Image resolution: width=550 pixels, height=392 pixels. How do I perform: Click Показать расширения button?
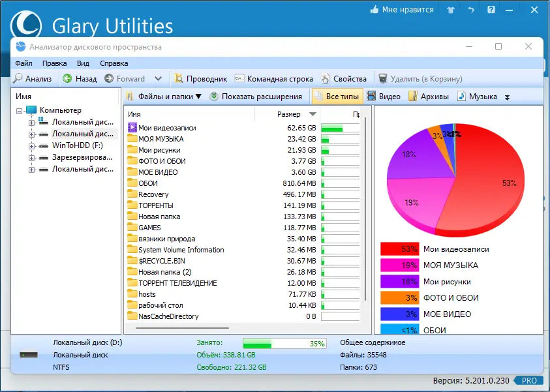click(x=256, y=97)
